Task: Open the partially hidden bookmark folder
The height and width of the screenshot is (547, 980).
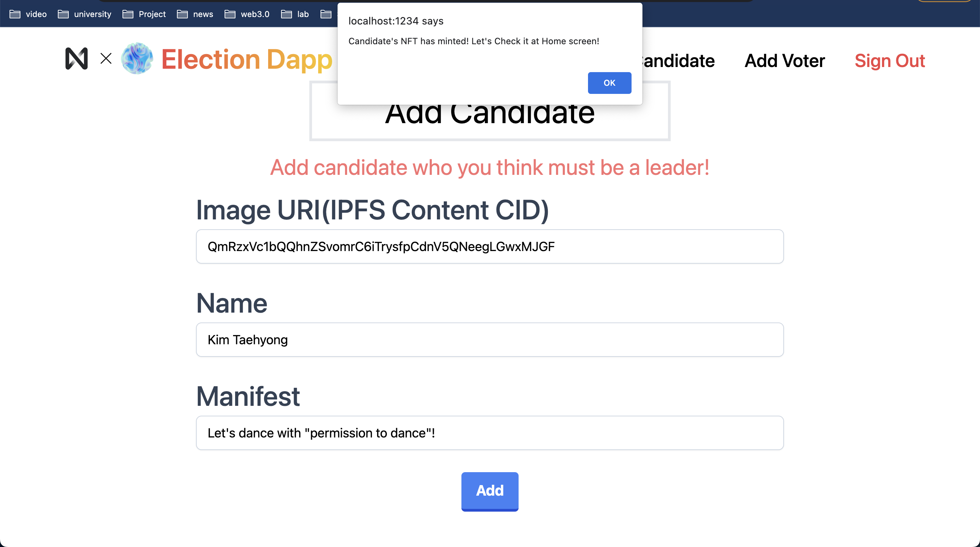Action: [x=326, y=14]
